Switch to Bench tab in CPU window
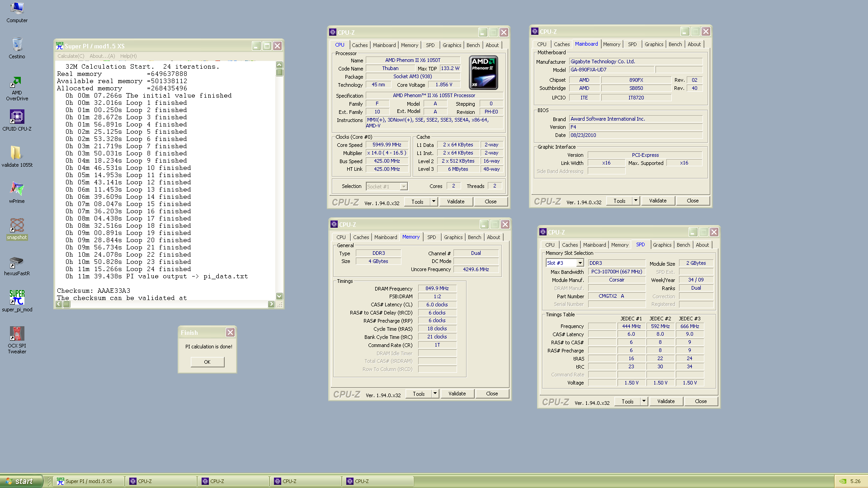This screenshot has width=868, height=488. pos(473,45)
